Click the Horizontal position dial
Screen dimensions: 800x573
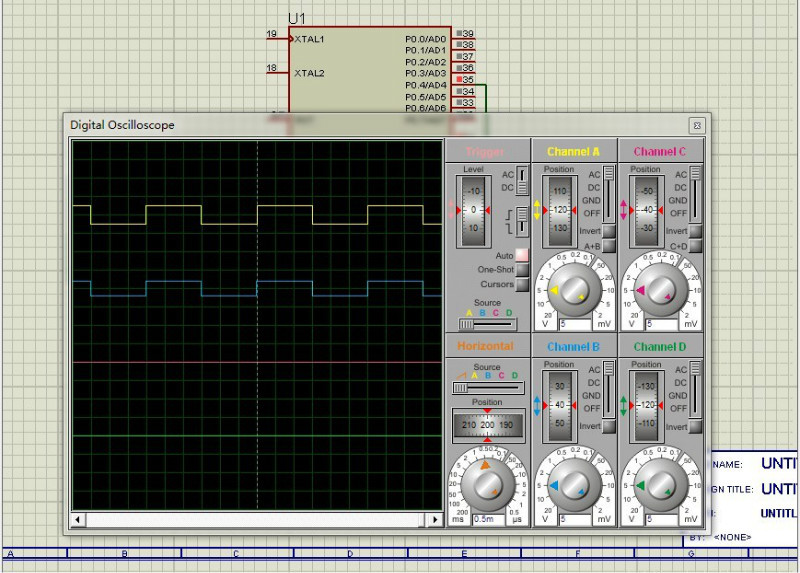[487, 424]
